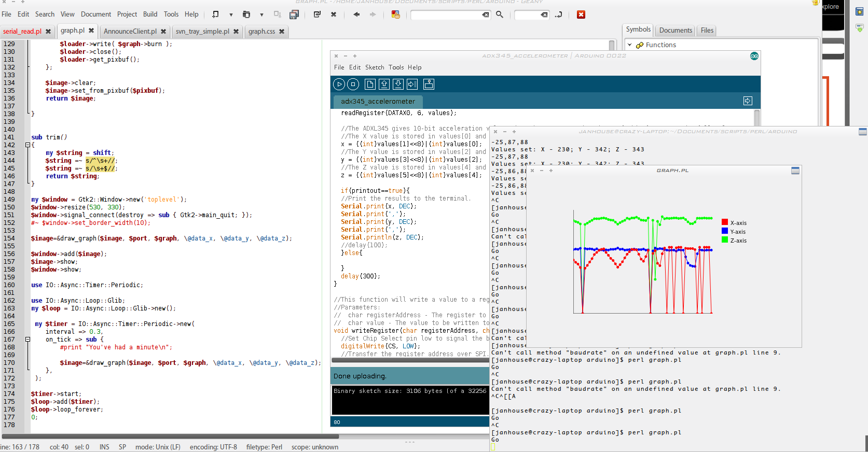Create a new sketch in Arduino toolbar
This screenshot has width=868, height=452.
click(370, 84)
